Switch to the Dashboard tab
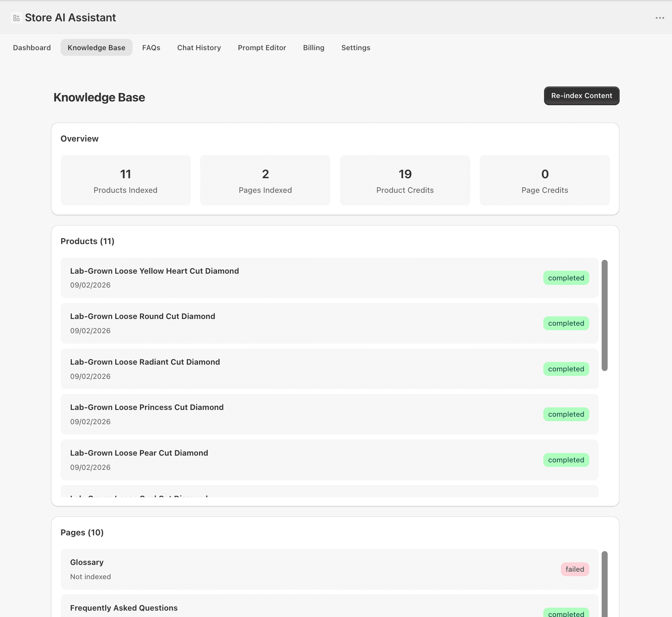 pos(32,48)
